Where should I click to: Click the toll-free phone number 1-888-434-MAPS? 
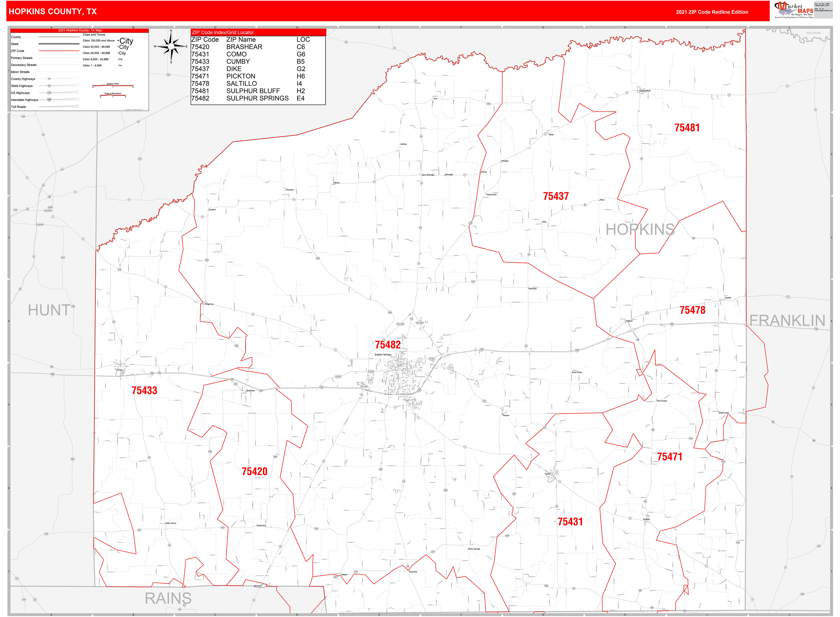[822, 5]
